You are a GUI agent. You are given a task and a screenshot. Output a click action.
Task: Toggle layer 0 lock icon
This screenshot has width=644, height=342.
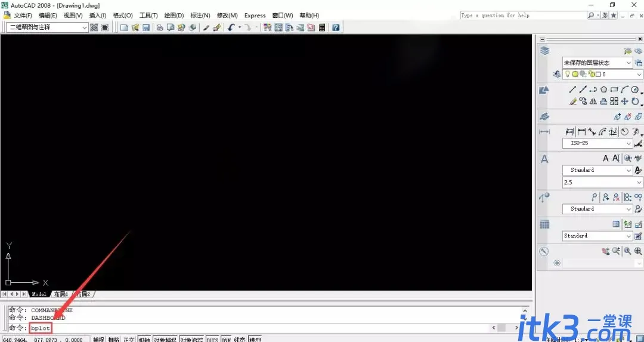(592, 74)
